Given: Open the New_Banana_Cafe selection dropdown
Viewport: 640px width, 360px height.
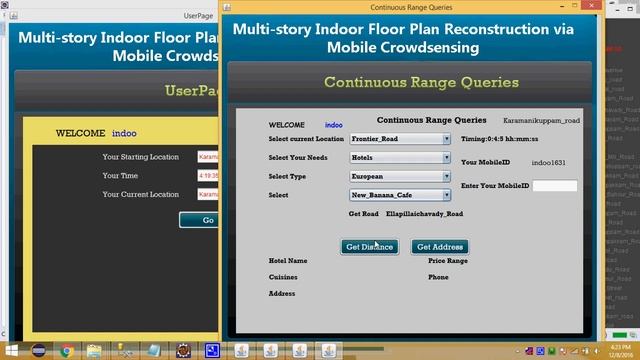Looking at the screenshot, I should point(400,195).
